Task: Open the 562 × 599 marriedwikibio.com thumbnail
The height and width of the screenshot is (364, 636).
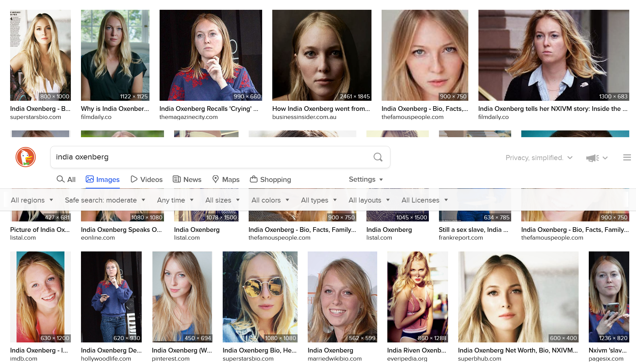Action: point(342,297)
